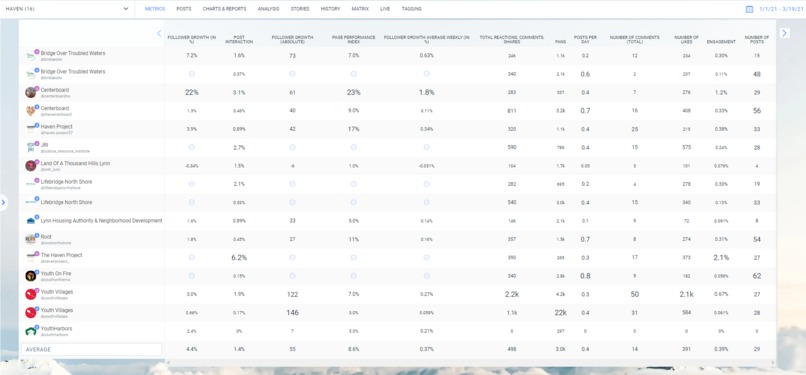Click Youth On Fire's Follower Growth (Absolute) icon

pos(292,276)
